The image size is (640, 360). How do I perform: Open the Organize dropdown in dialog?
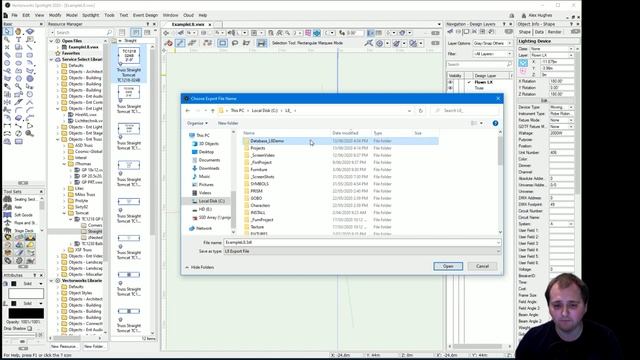197,123
